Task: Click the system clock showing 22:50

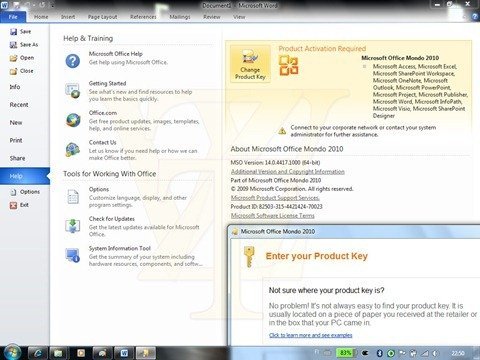Action: 458,353
